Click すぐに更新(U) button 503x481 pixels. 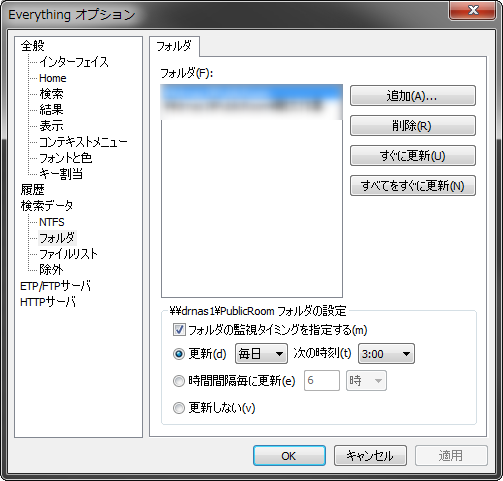(413, 156)
